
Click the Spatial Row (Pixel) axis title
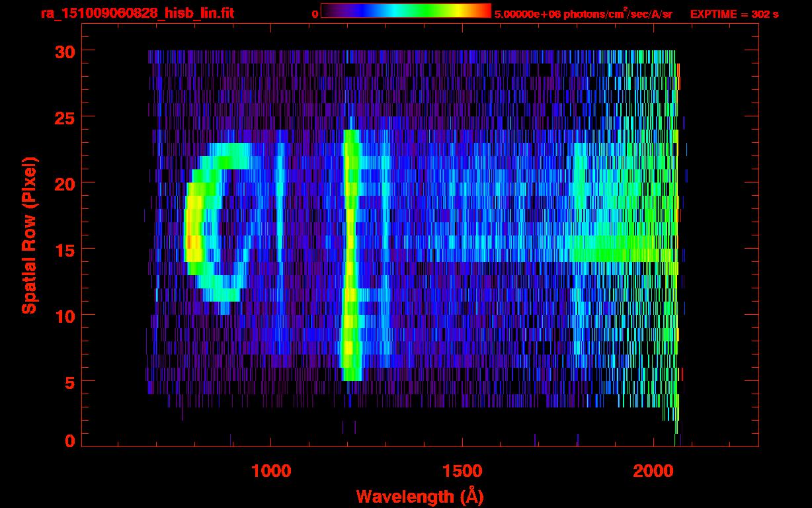click(29, 235)
